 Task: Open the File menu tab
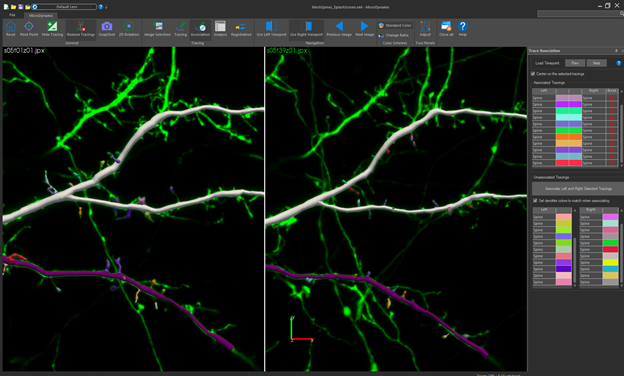click(x=12, y=15)
